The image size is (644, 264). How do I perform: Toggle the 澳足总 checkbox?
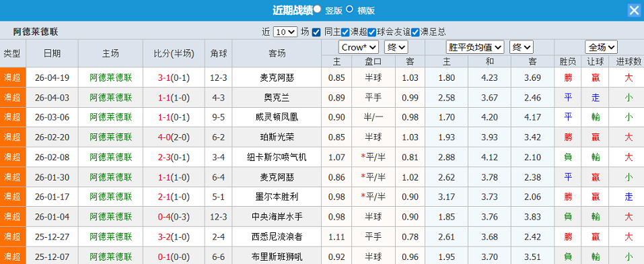point(415,32)
